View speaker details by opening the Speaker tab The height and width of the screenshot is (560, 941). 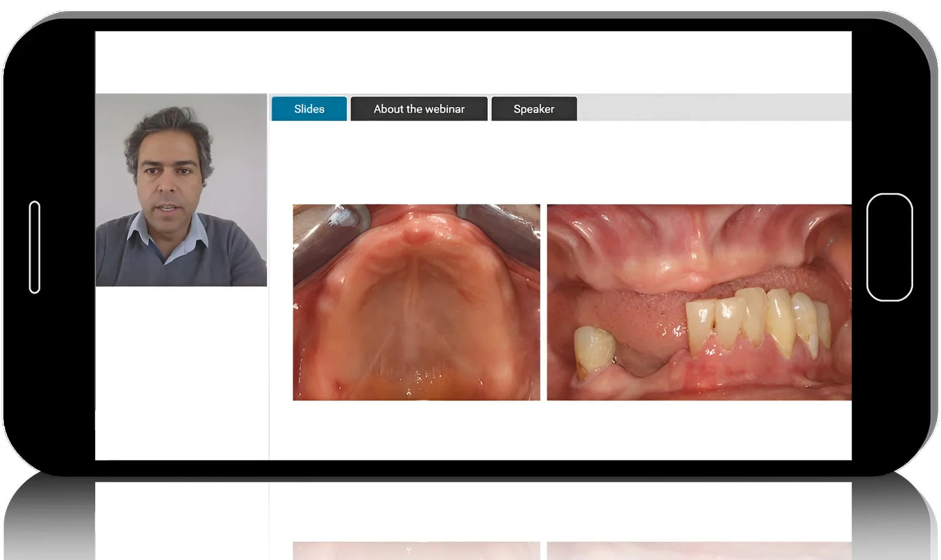tap(533, 109)
